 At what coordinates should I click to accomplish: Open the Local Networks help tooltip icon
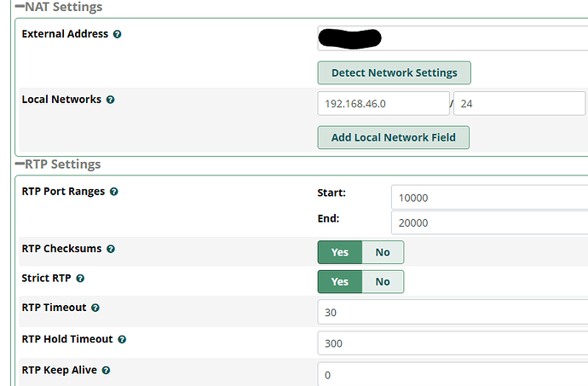[110, 100]
